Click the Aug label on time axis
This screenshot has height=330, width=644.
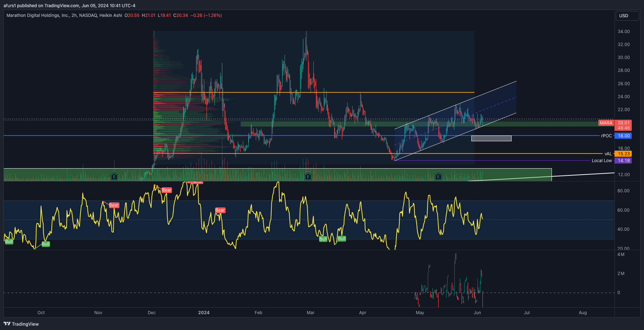583,313
